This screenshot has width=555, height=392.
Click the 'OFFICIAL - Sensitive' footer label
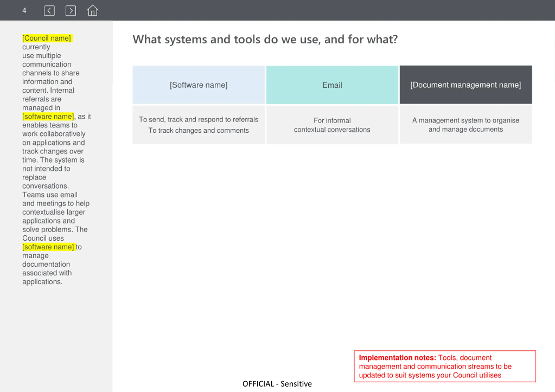click(x=277, y=384)
